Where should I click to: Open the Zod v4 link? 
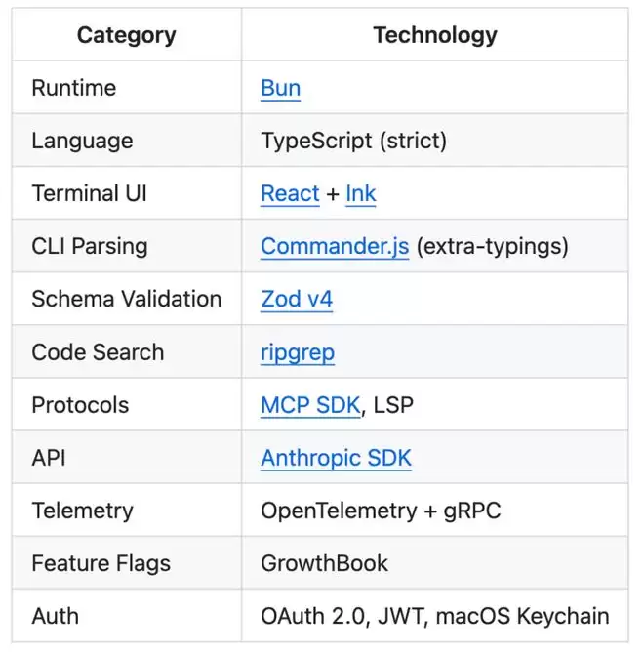[297, 299]
